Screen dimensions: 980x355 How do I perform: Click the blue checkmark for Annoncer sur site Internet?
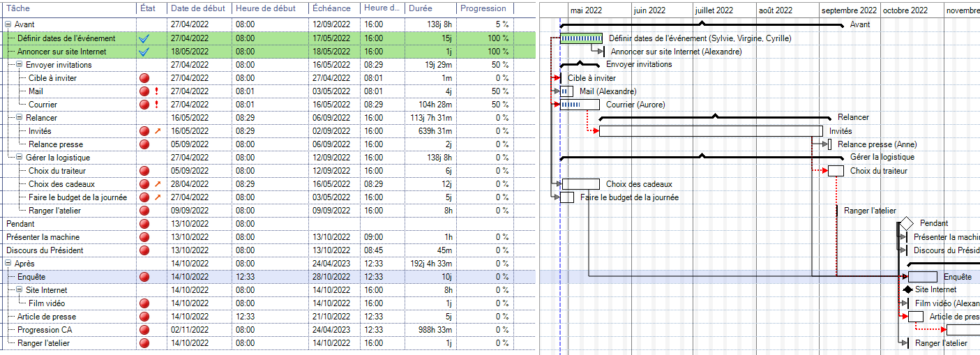click(x=144, y=52)
